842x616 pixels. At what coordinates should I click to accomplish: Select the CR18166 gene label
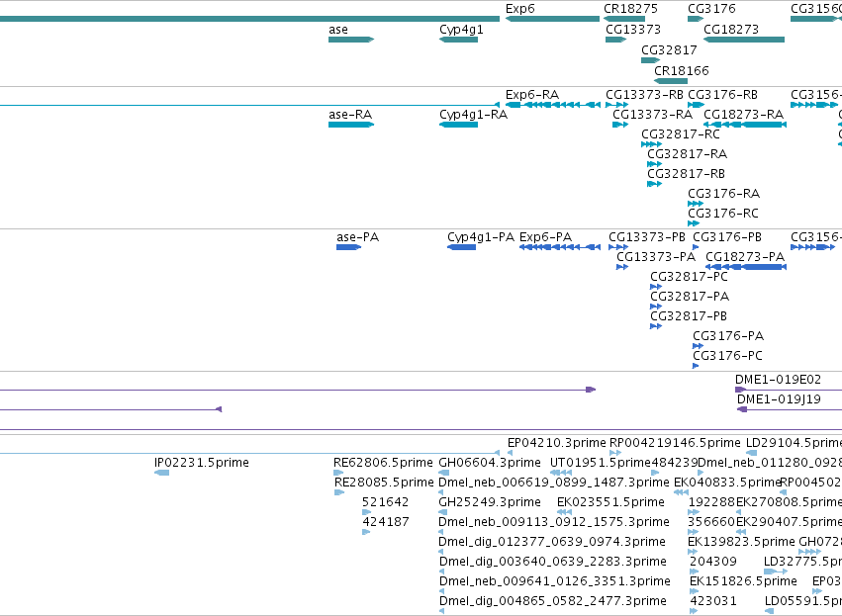point(682,71)
